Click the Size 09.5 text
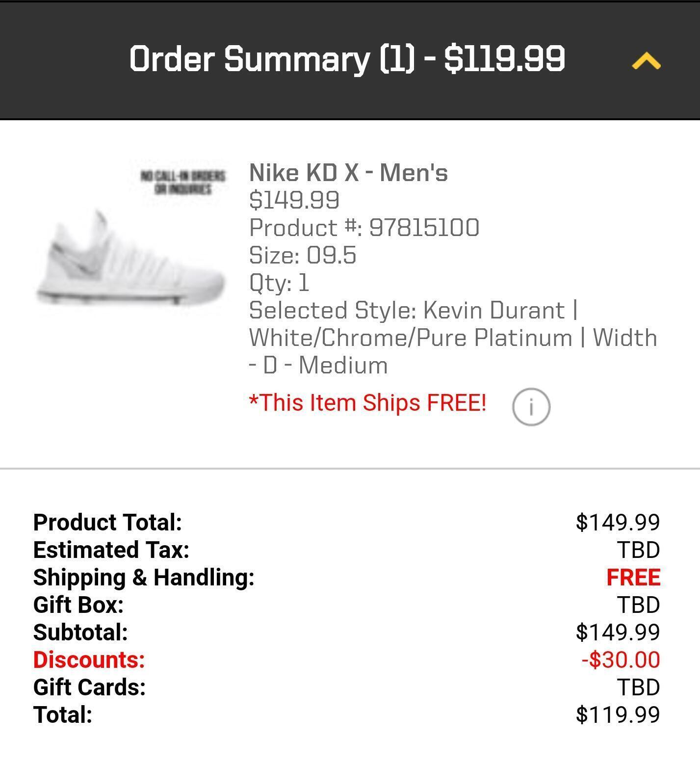 tap(303, 255)
